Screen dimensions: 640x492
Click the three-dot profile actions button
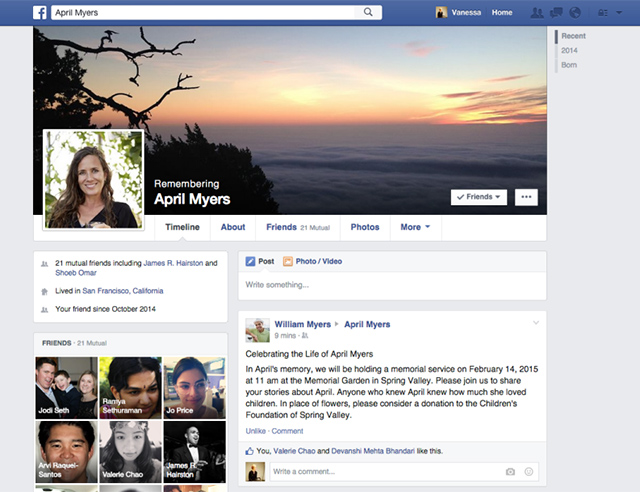pyautogui.click(x=526, y=197)
